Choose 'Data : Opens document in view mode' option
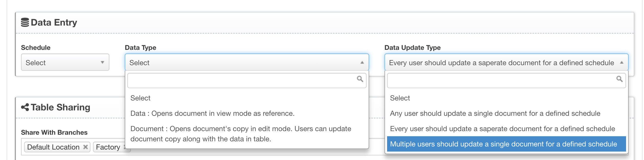Viewport: 644px width, 160px height. click(212, 113)
